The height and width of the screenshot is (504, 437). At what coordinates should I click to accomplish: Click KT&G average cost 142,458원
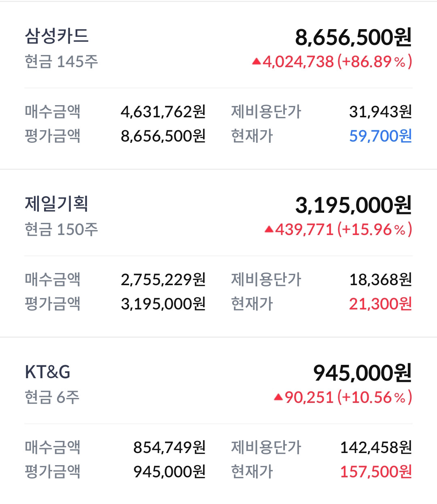click(x=376, y=447)
